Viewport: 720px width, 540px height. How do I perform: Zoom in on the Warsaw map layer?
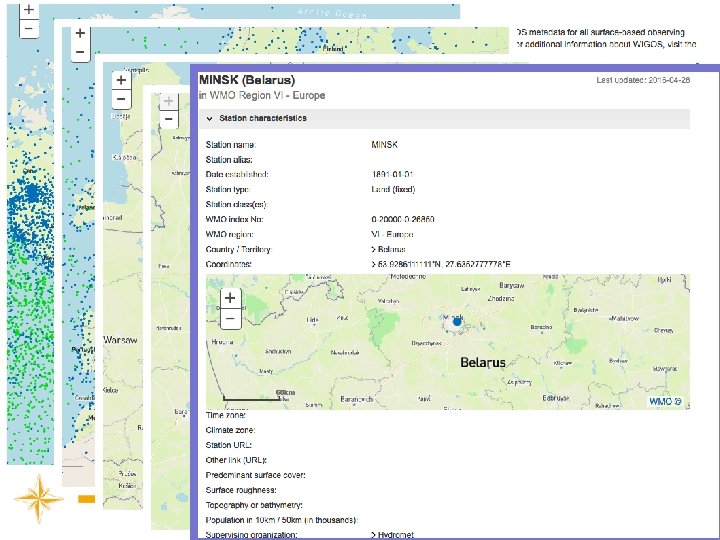tap(121, 80)
